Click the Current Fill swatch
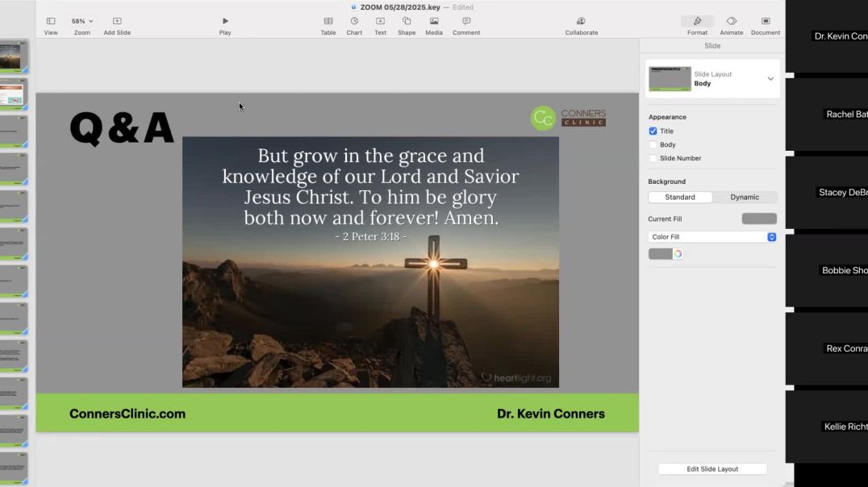868x487 pixels. pos(759,219)
